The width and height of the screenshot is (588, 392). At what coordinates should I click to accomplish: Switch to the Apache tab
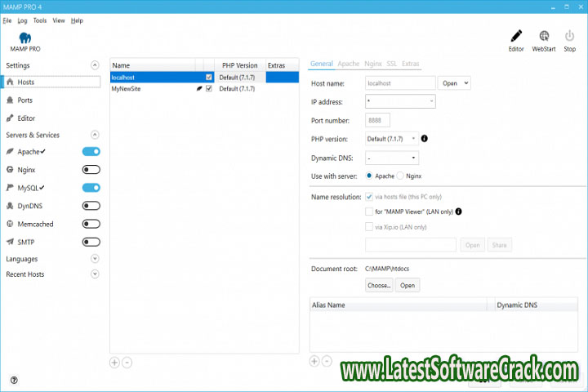(x=349, y=64)
